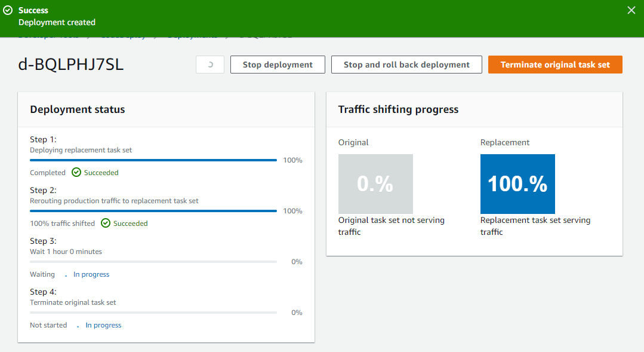This screenshot has width=644, height=352.
Task: Click 'Rerouting production traffic to replacement task set'
Action: (x=114, y=201)
